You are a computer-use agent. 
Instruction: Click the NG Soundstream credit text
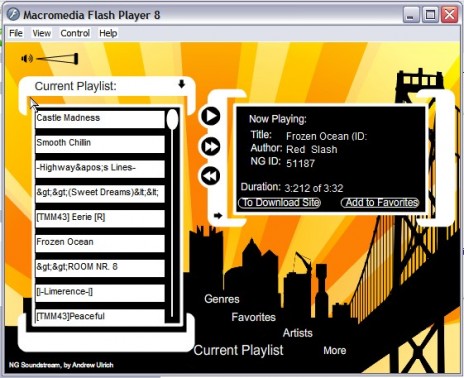[x=61, y=365]
